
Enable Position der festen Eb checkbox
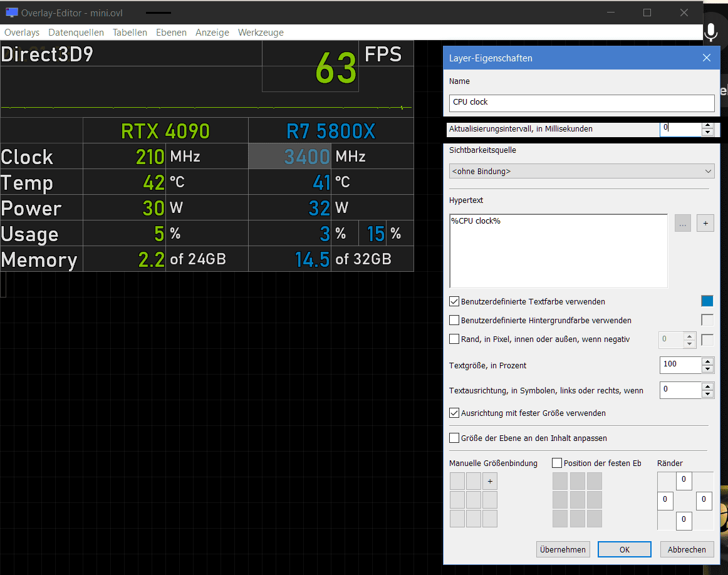click(x=557, y=463)
